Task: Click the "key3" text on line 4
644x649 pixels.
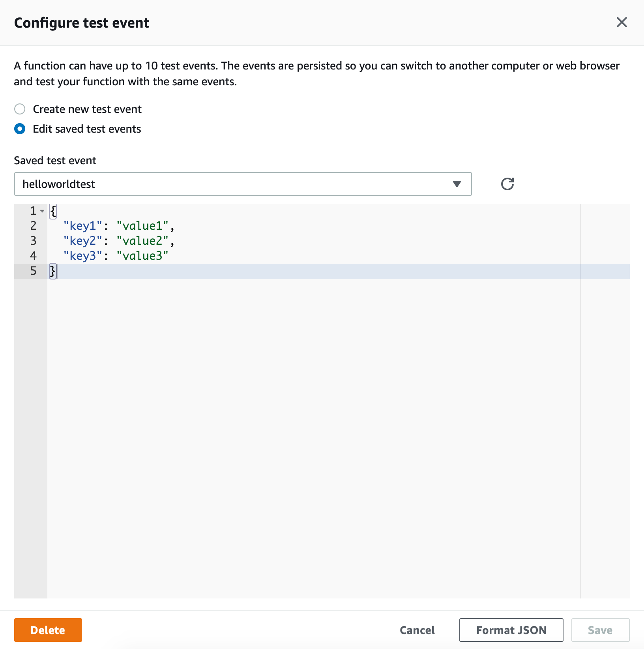Action: [x=83, y=256]
